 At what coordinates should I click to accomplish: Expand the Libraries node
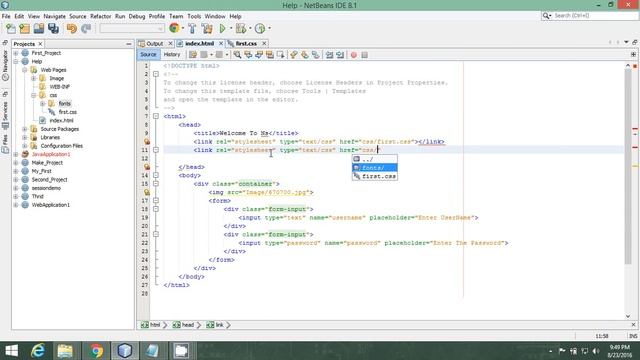click(24, 138)
